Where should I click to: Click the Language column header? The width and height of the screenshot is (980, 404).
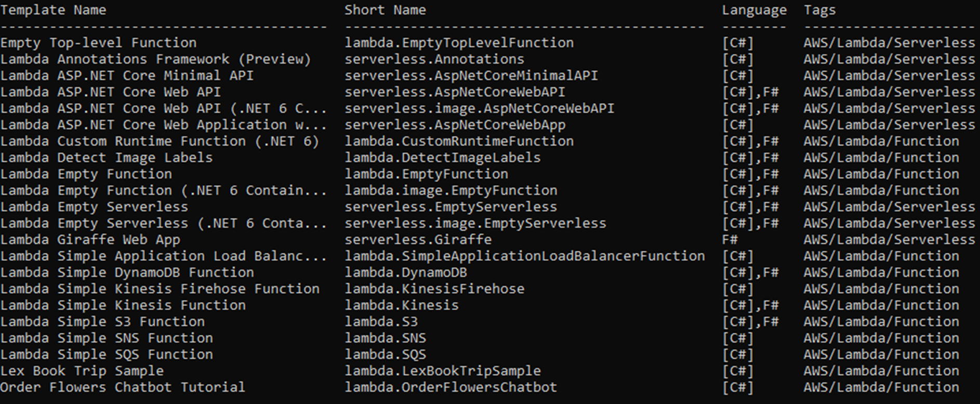point(754,10)
